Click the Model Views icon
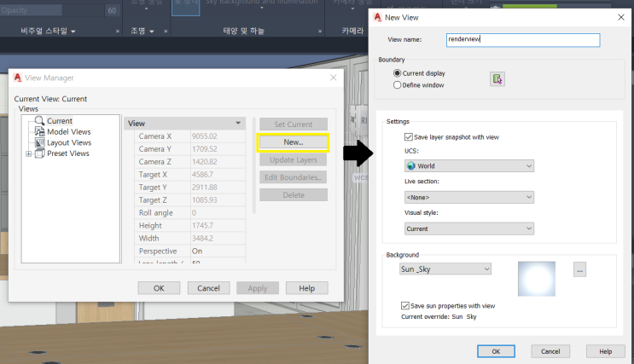Screen dimensions: 634x364 pos(39,131)
